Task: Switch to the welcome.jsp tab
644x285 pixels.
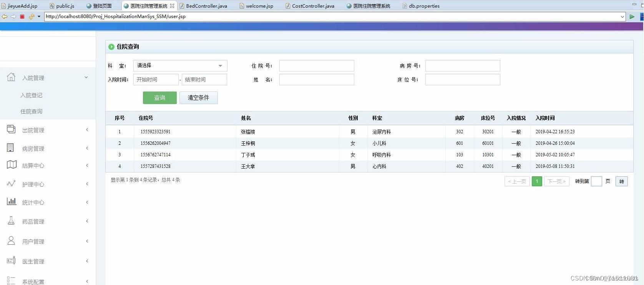Action: click(x=256, y=6)
